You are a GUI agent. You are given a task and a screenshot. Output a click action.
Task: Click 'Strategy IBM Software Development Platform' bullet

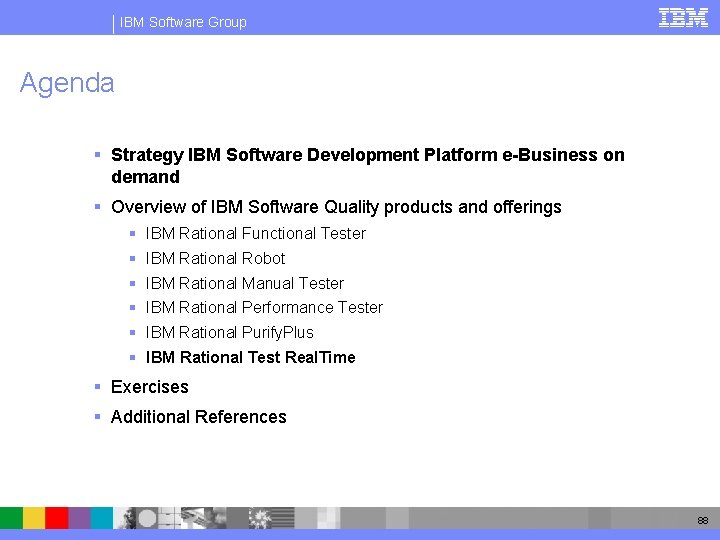click(x=368, y=165)
